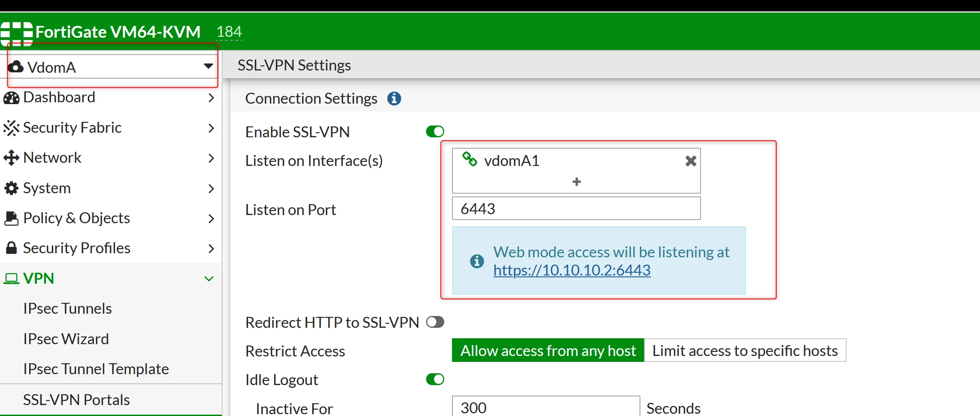Click the FortiGate VM64-KVM title

point(118,32)
